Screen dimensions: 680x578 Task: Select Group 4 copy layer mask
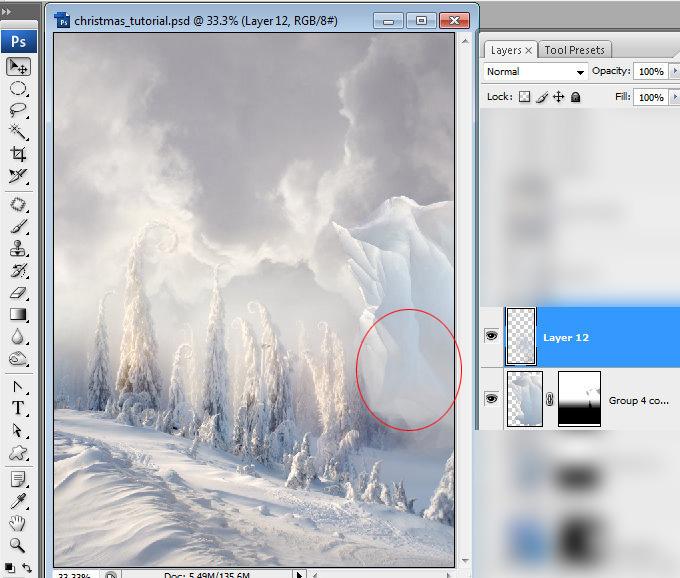pos(579,399)
